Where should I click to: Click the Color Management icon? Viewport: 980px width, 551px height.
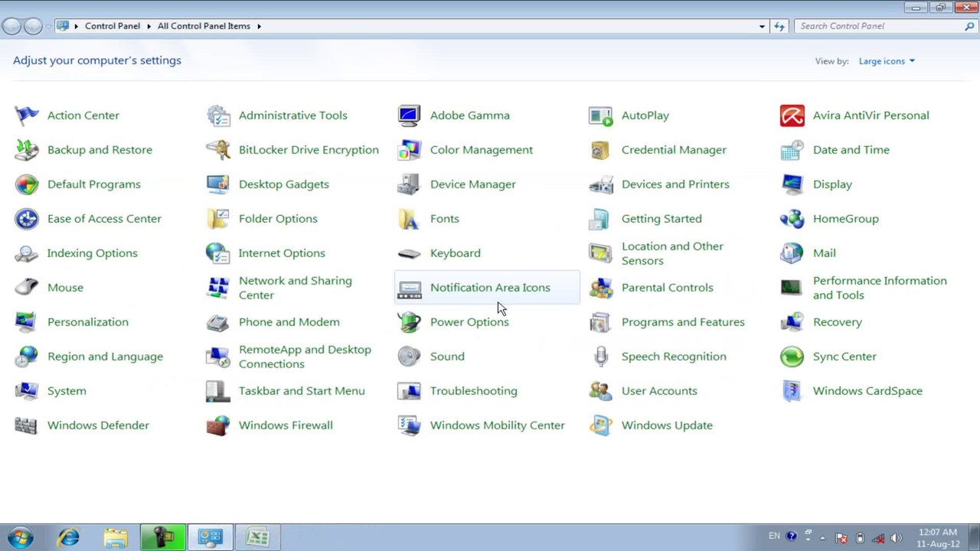[410, 150]
